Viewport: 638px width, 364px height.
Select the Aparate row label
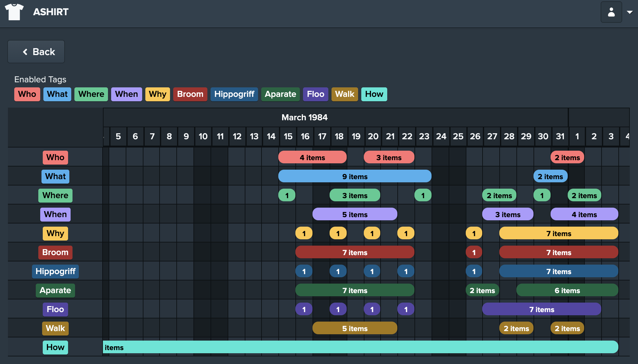(55, 291)
